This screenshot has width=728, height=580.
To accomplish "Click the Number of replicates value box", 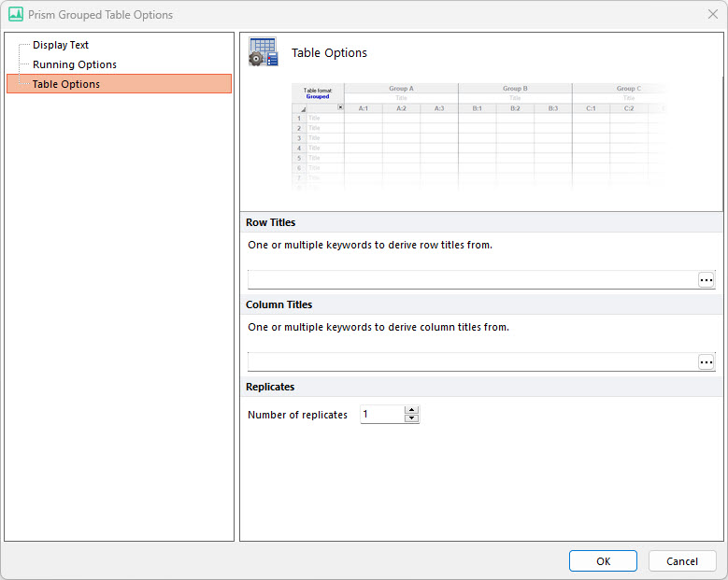I will point(382,415).
